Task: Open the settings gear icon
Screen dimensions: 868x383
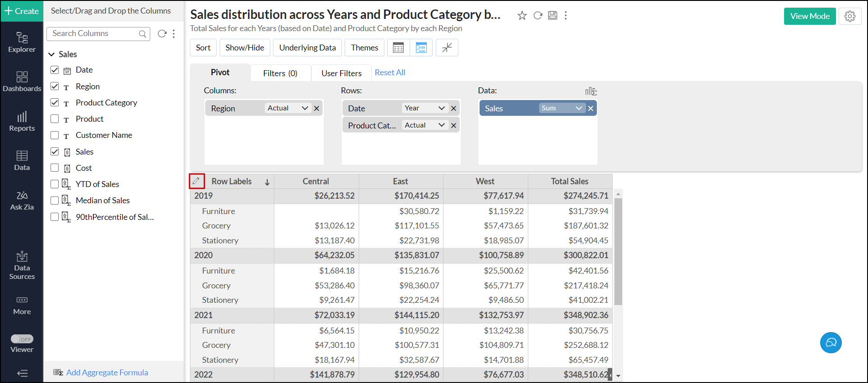Action: point(850,16)
